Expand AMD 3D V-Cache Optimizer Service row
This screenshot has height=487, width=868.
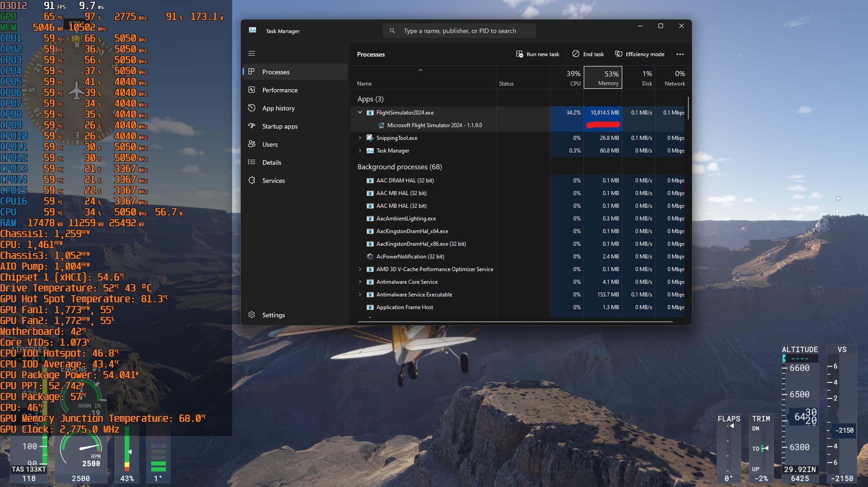(x=360, y=269)
